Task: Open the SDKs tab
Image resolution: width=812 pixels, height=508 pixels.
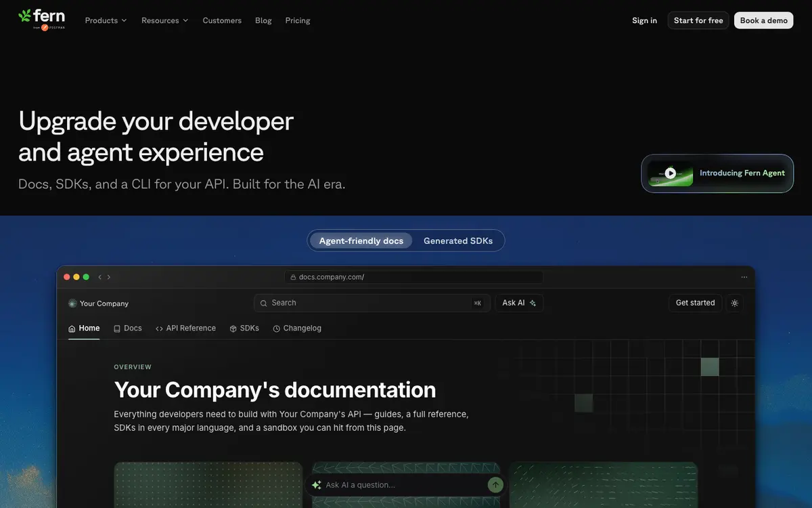Action: pos(244,329)
